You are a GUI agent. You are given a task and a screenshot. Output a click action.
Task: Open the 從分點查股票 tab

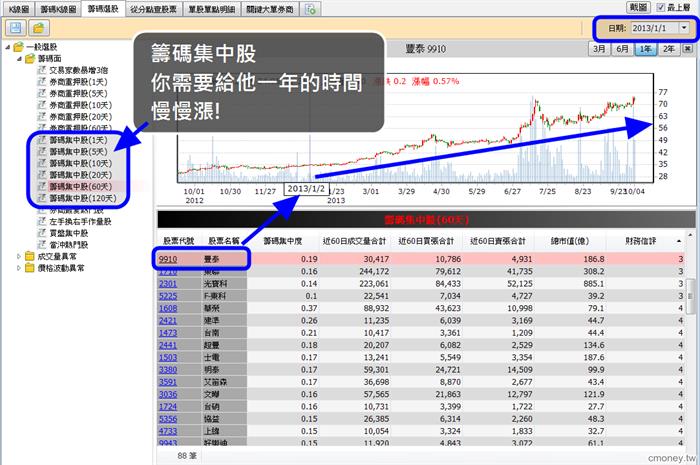154,9
